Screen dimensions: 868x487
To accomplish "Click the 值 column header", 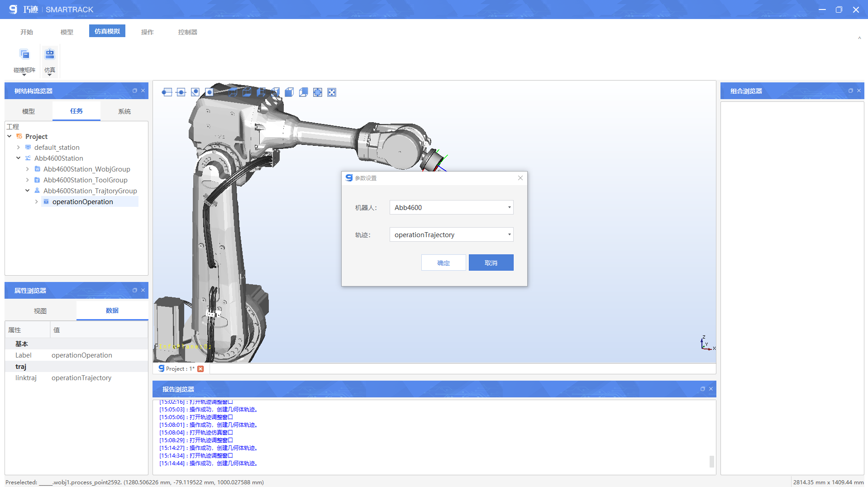I will point(99,330).
